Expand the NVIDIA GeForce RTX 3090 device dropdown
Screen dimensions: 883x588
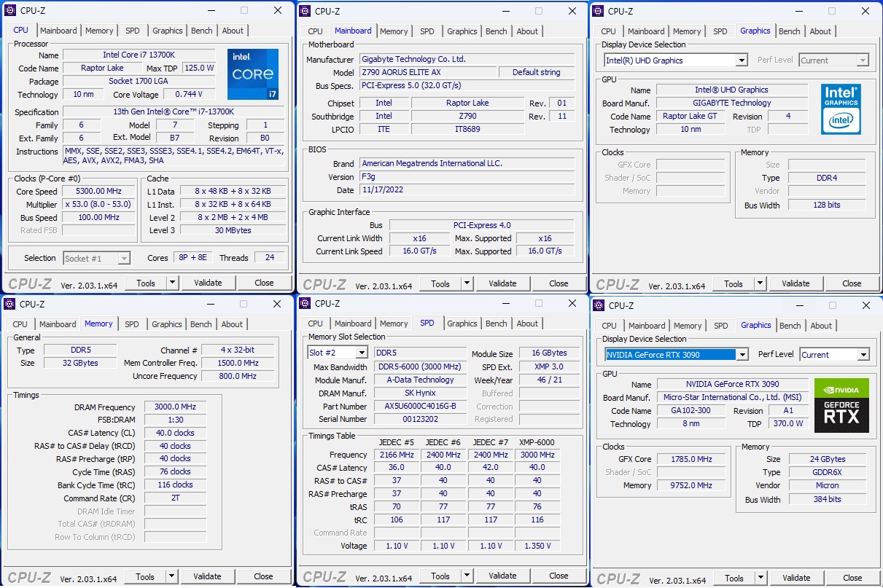coord(742,355)
